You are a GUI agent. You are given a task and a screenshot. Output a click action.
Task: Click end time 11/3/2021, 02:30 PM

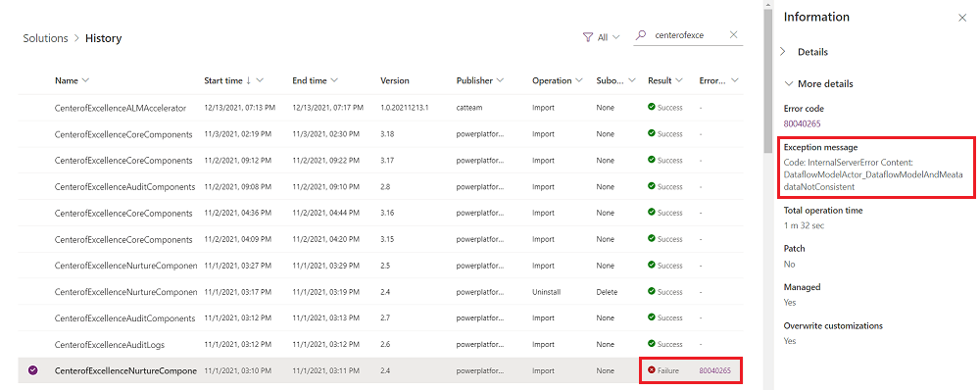[x=325, y=134]
